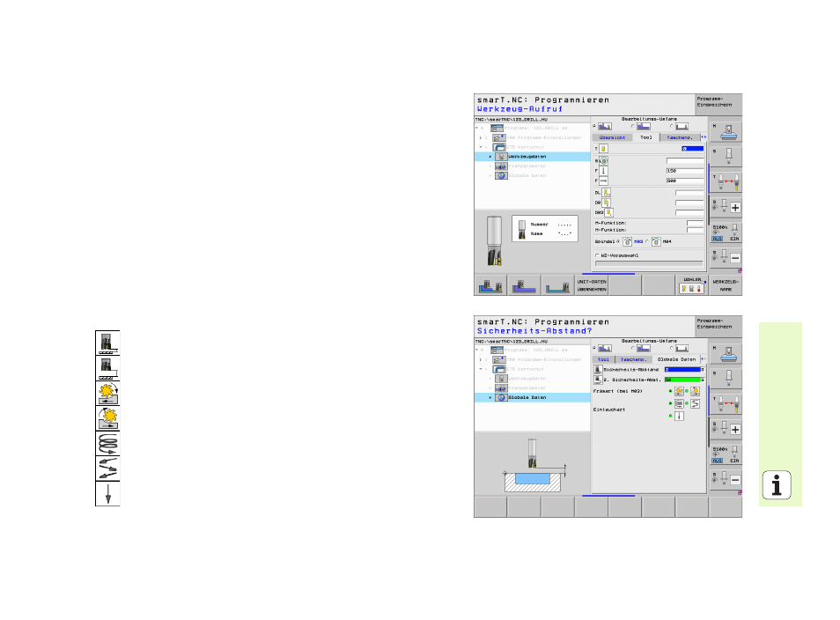Click the DR delta radius icon
The width and height of the screenshot is (840, 620).
pos(607,203)
